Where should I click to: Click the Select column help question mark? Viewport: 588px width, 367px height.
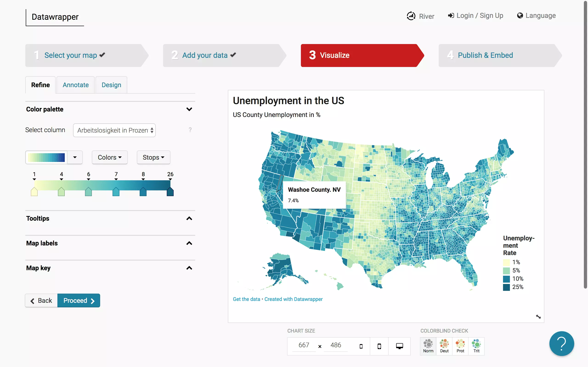tap(190, 130)
